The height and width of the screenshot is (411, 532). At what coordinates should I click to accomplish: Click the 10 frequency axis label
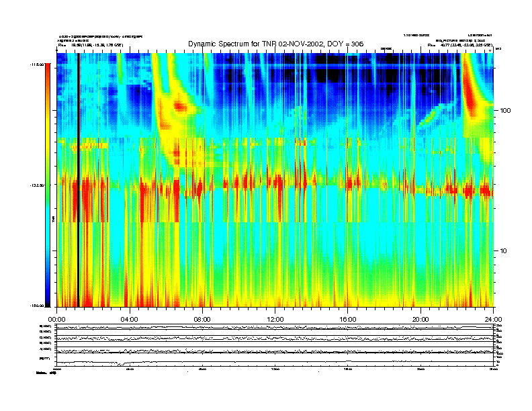504,251
